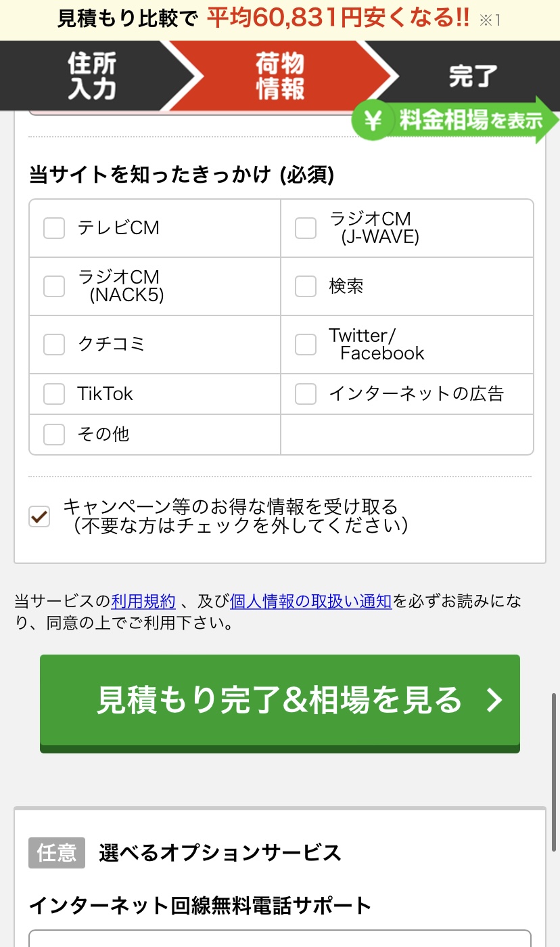
Task: Open the 個人情報の取扱い通知 link
Action: (310, 601)
